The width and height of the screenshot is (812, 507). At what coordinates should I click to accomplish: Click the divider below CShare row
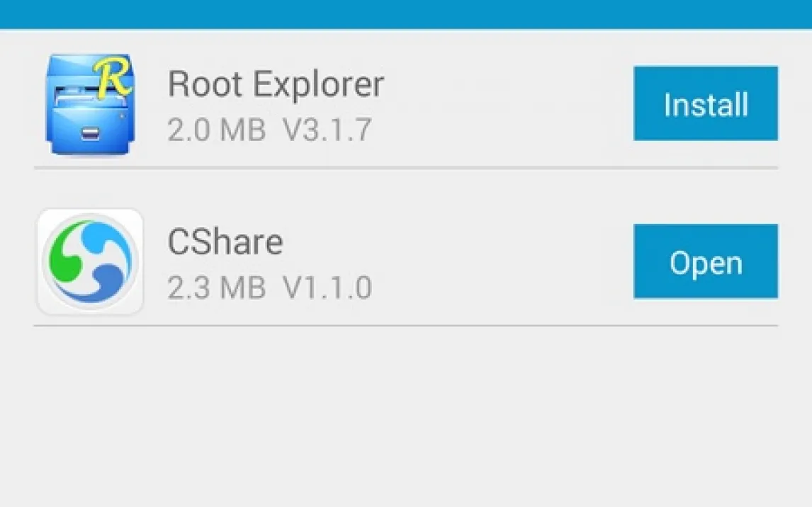tap(406, 326)
